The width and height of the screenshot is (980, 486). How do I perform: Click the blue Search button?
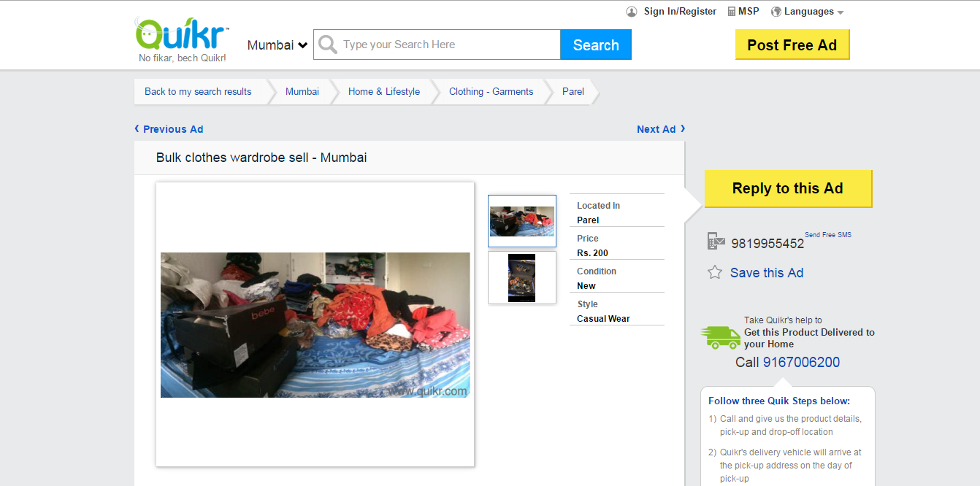click(596, 45)
